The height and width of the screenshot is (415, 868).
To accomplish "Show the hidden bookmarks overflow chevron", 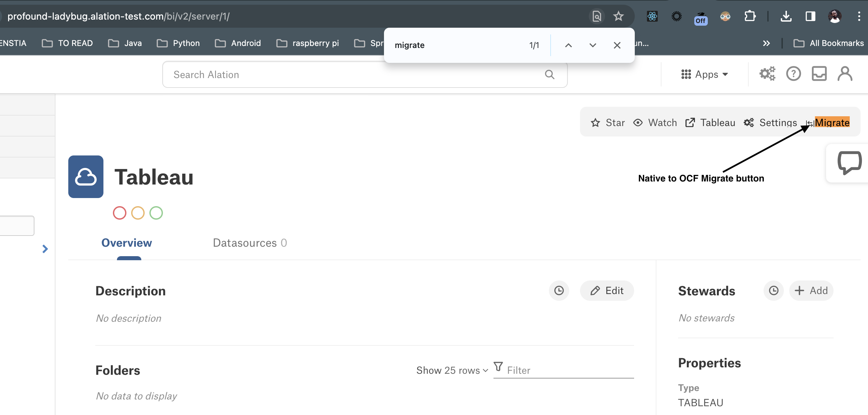I will [767, 43].
